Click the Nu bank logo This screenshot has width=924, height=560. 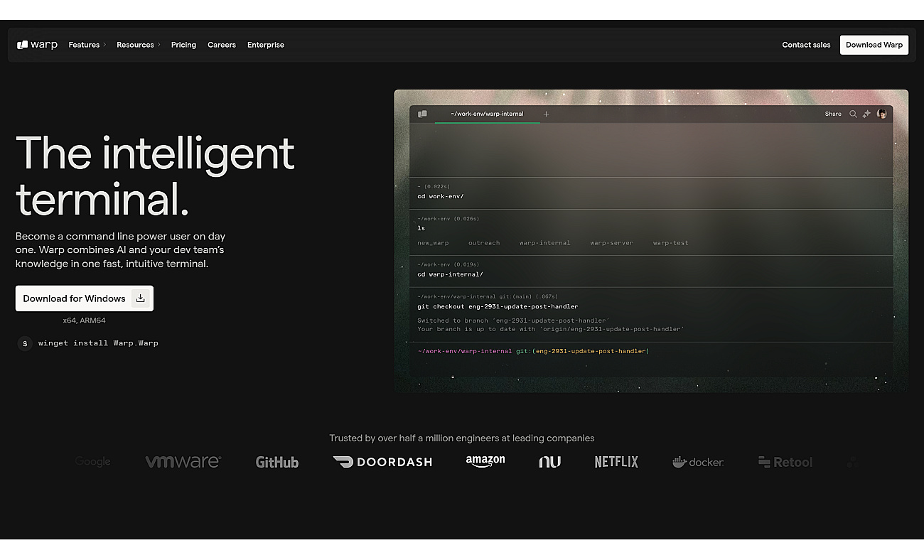[549, 462]
